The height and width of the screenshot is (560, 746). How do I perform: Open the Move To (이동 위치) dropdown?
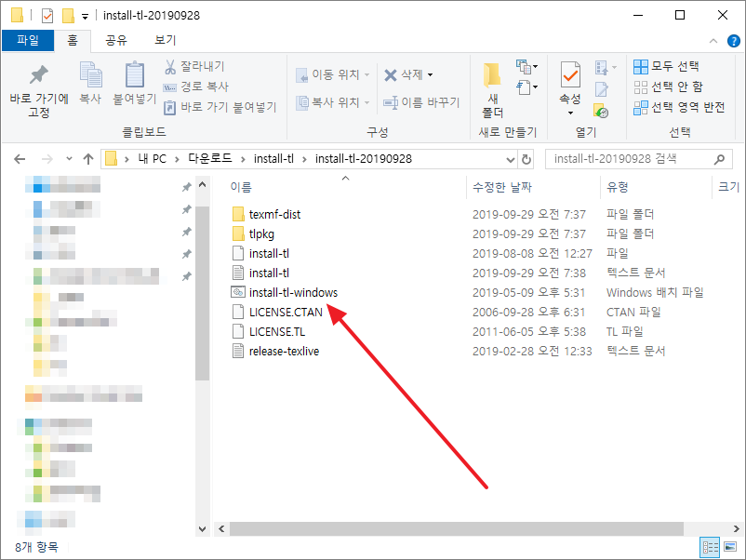pyautogui.click(x=333, y=74)
